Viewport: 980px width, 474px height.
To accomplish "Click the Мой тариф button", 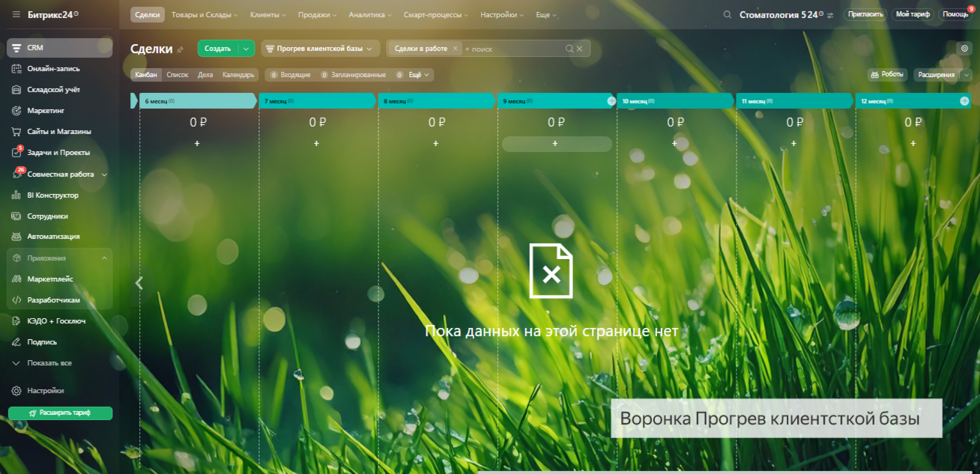I will (913, 14).
